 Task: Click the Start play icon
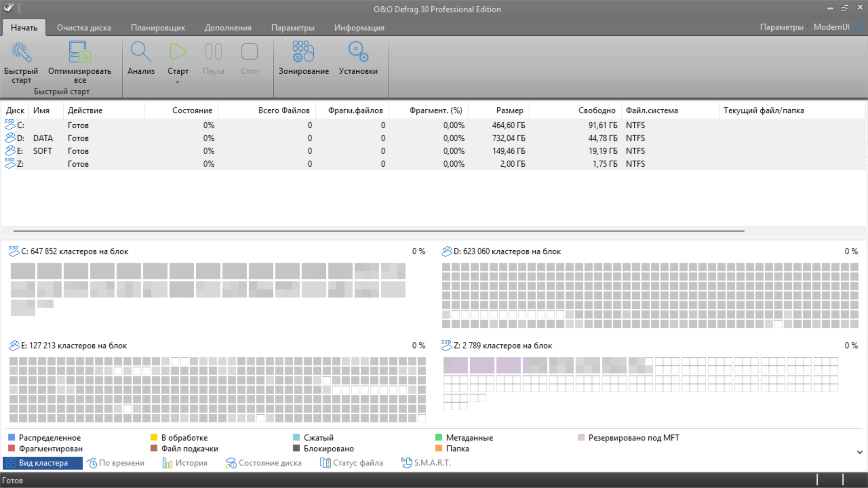(178, 52)
